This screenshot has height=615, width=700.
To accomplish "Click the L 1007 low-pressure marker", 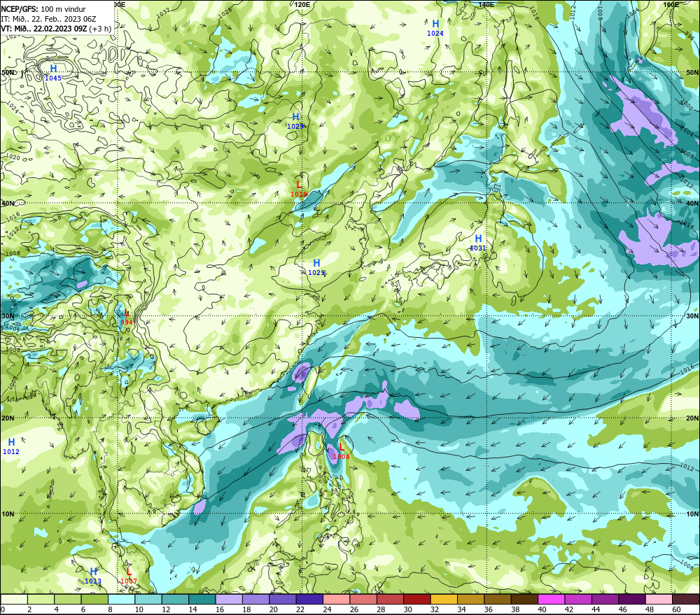I will pyautogui.click(x=129, y=576).
